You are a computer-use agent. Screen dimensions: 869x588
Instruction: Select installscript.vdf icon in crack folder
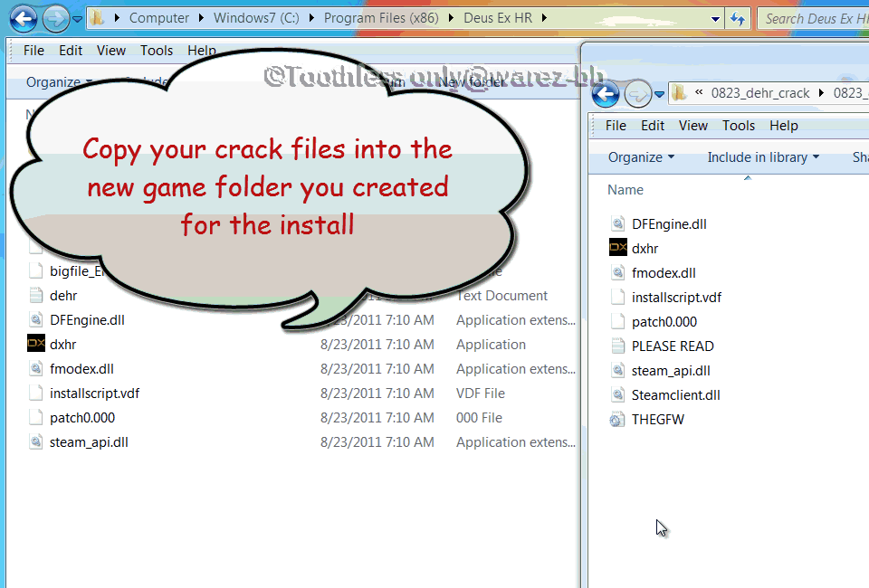point(618,298)
